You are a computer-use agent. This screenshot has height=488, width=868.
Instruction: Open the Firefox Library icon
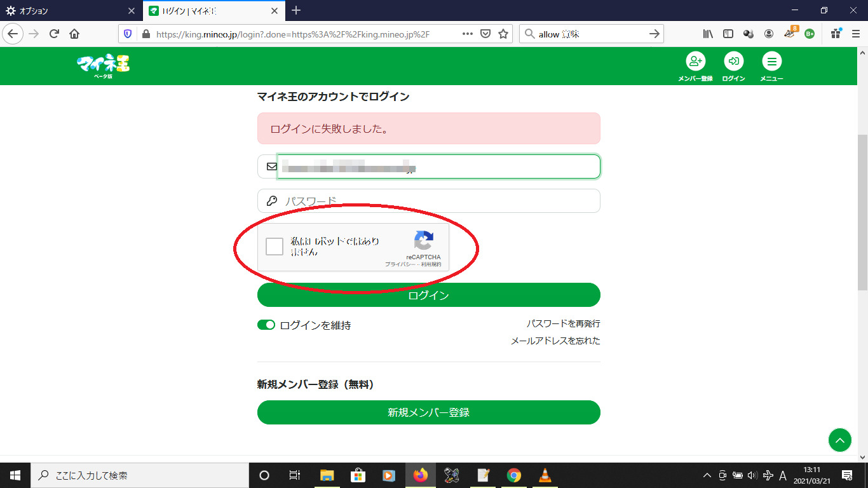coord(708,34)
